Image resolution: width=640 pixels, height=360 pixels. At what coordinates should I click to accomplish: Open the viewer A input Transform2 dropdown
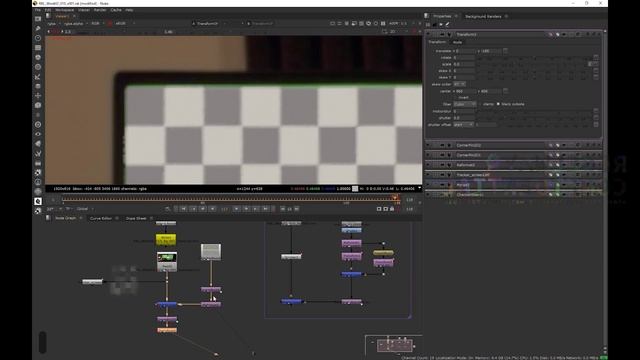coord(209,24)
